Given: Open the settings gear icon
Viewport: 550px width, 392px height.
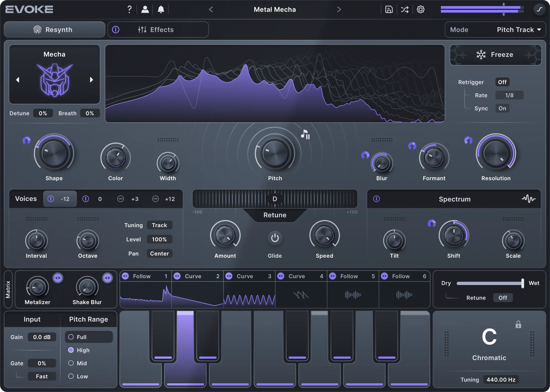Looking at the screenshot, I should tap(421, 9).
